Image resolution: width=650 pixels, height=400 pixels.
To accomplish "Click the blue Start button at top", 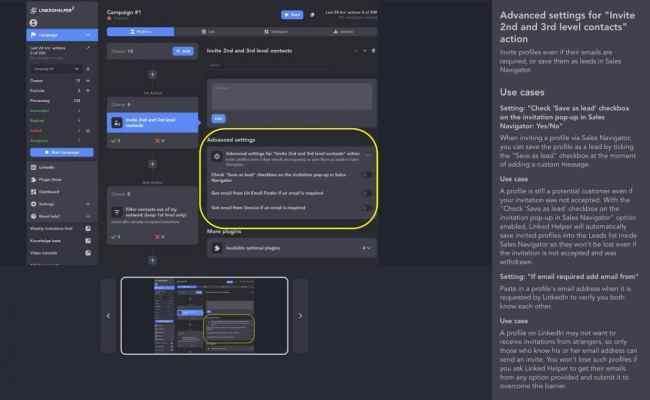I will click(x=292, y=15).
